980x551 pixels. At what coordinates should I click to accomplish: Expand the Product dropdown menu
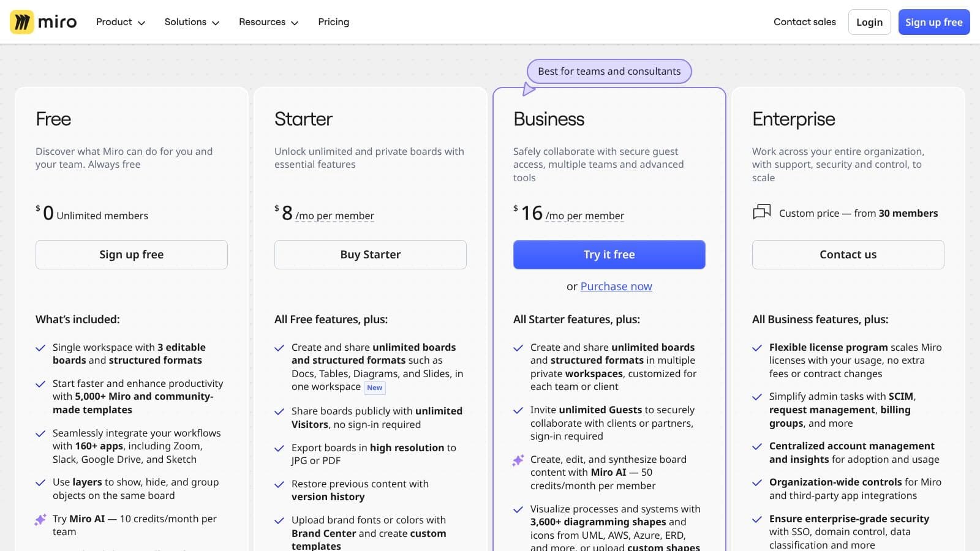pyautogui.click(x=120, y=22)
